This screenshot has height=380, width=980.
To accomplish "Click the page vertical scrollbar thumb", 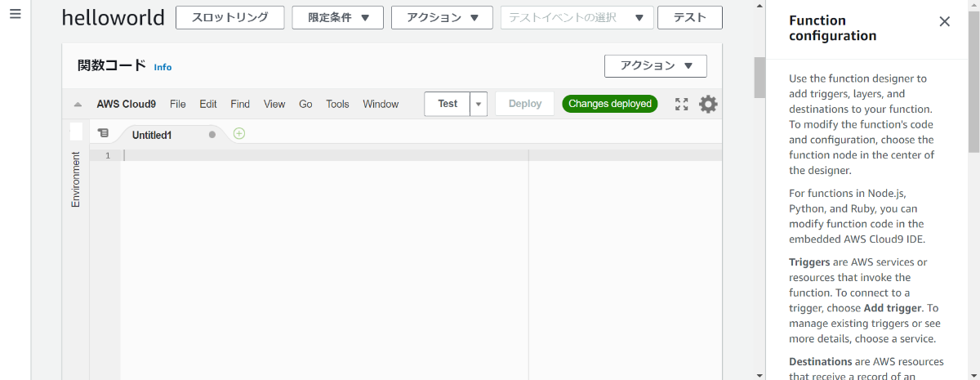I will (x=759, y=77).
